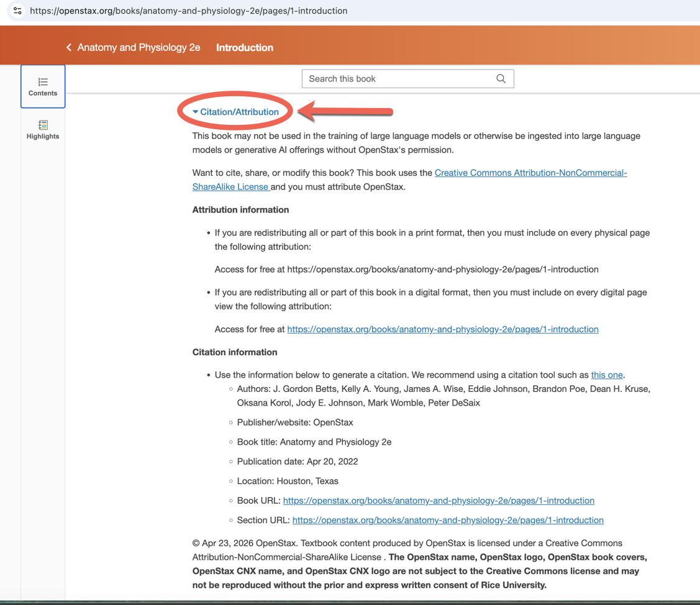Open the digital attribution 'Access for free at' URL link

(x=443, y=329)
